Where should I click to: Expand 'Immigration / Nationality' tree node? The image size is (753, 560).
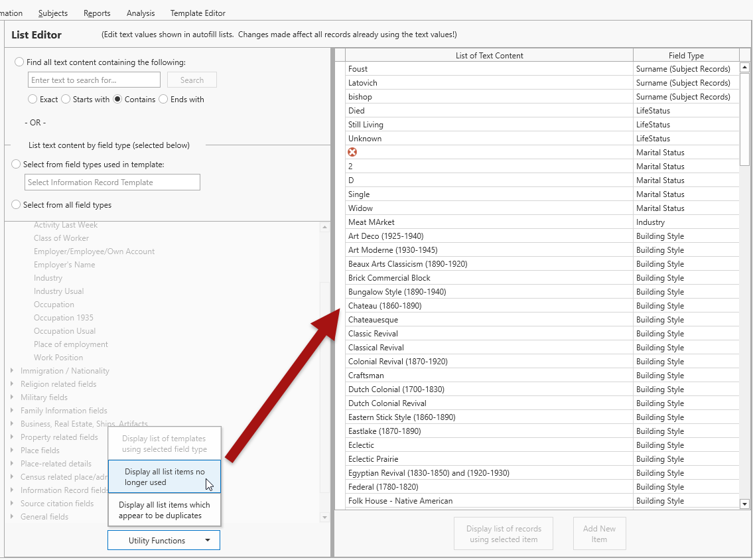pos(12,371)
